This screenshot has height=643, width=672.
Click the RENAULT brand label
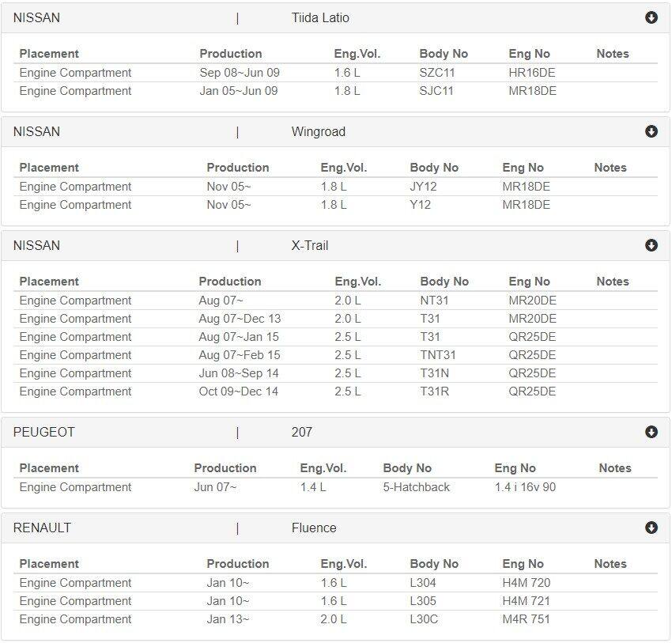(42, 528)
